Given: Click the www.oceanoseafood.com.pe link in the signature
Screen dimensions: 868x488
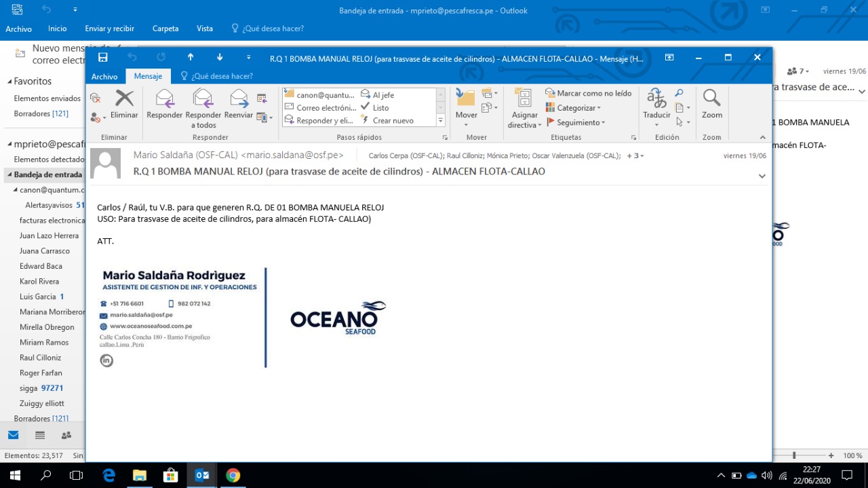Looking at the screenshot, I should point(151,326).
